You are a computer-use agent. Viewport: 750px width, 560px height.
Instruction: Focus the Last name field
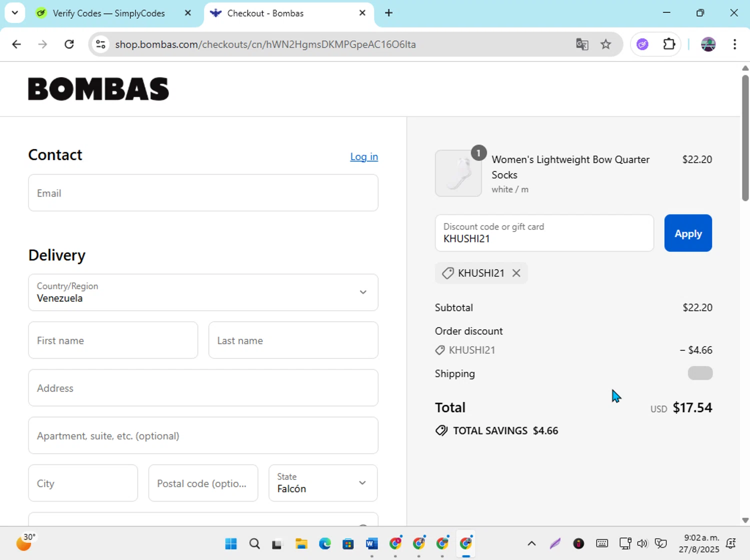pos(293,340)
